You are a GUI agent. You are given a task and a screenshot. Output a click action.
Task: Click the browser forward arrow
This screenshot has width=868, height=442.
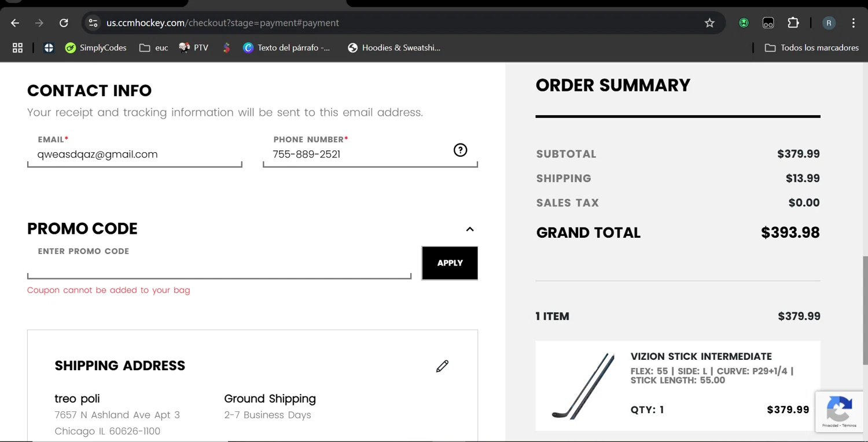click(x=39, y=23)
